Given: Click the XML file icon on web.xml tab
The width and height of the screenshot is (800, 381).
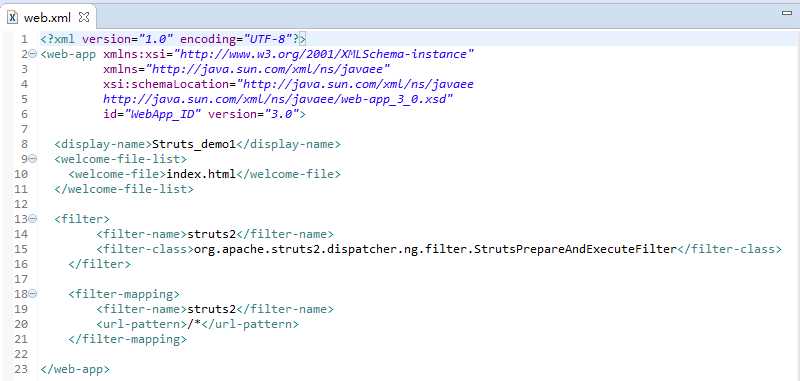Looking at the screenshot, I should 13,17.
